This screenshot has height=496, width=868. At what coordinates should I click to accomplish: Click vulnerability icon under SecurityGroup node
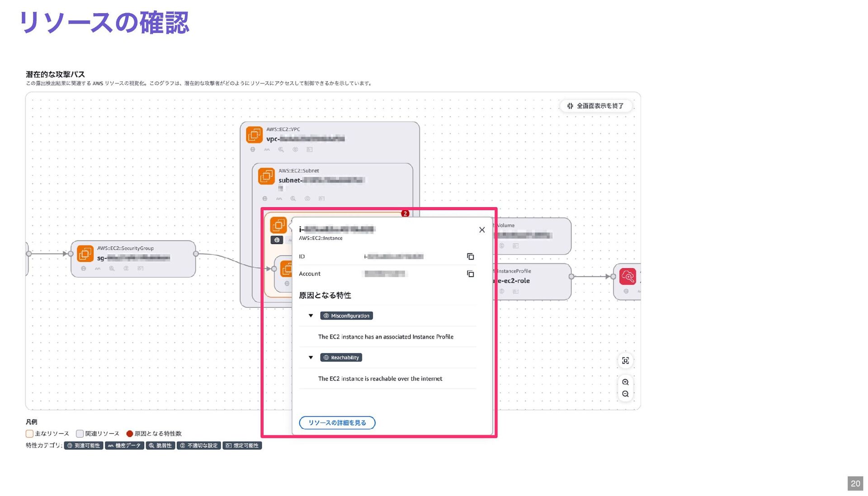point(112,269)
